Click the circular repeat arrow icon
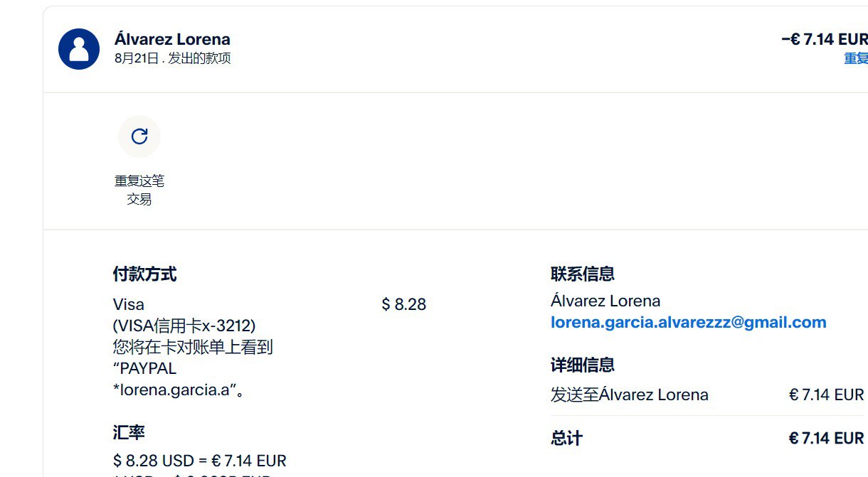The image size is (868, 477). pos(139,136)
